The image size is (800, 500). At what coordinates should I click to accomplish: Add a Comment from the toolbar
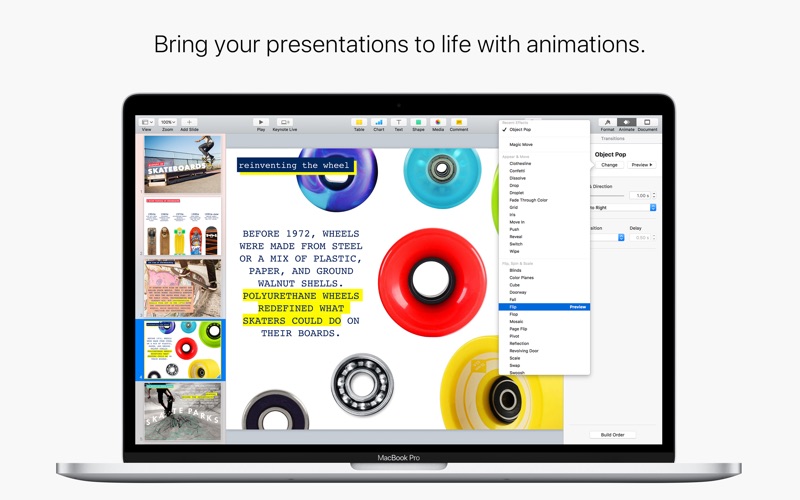tap(459, 122)
